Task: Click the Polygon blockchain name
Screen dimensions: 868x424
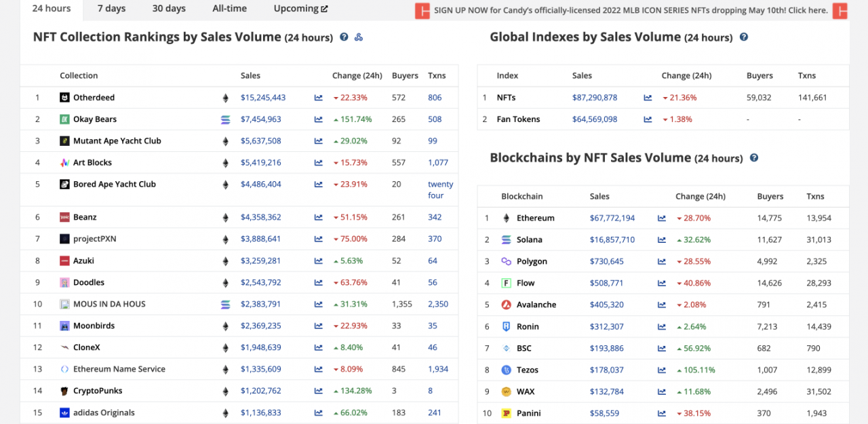Action: click(532, 262)
